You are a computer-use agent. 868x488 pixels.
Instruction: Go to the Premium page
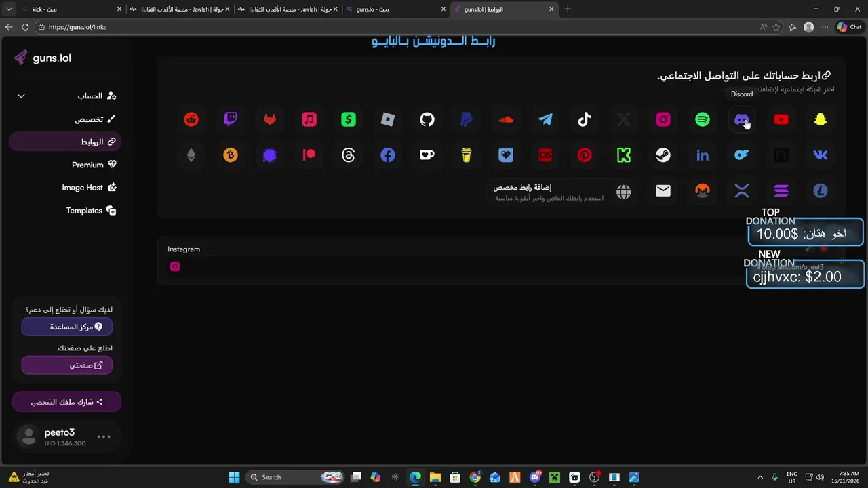pyautogui.click(x=65, y=165)
